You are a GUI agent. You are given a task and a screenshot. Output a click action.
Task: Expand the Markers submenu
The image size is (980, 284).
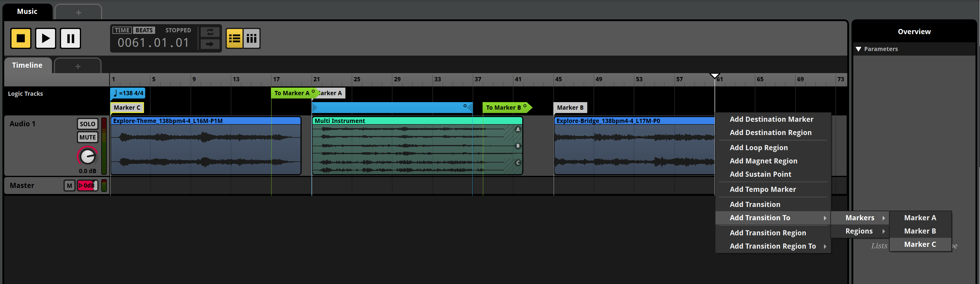pos(860,218)
